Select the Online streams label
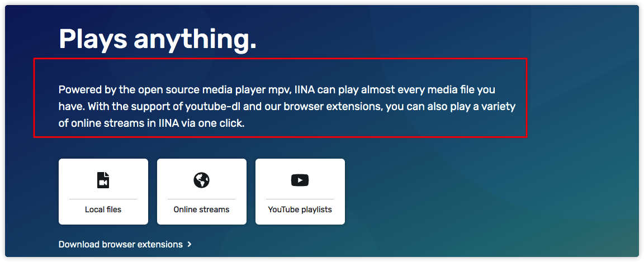The width and height of the screenshot is (644, 262). click(202, 209)
